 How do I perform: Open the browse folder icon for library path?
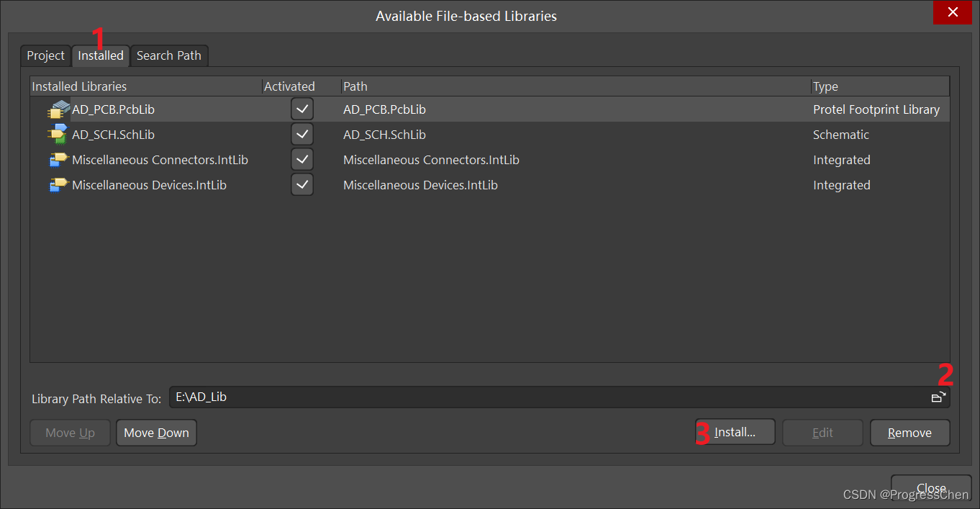(938, 397)
